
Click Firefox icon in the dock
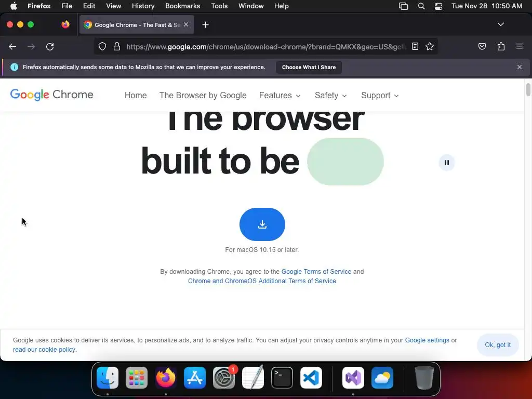click(166, 378)
